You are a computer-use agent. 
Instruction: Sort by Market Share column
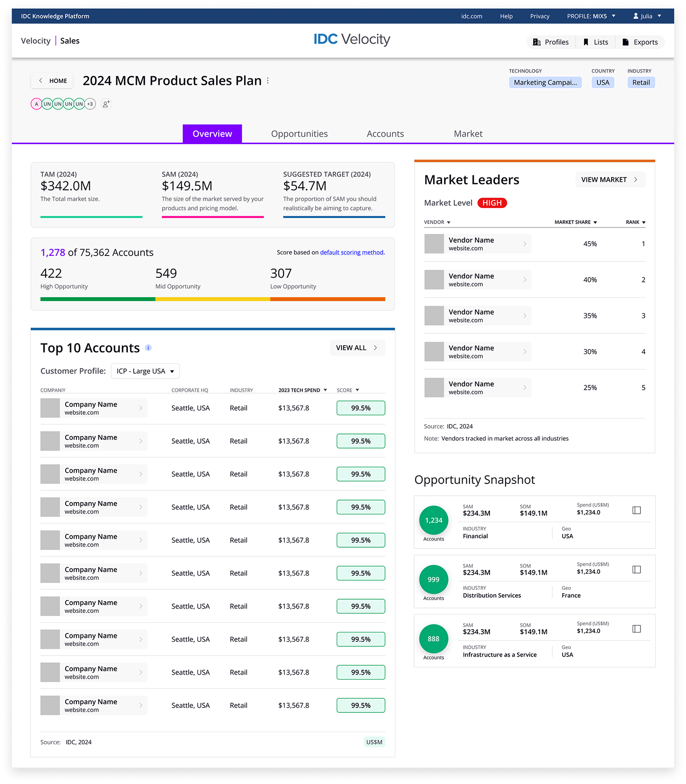[575, 223]
